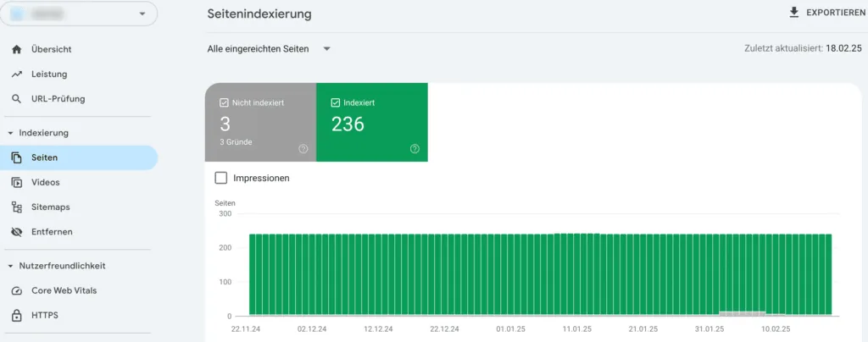This screenshot has width=868, height=342.
Task: Select the gray Nicht indexiert card
Action: [x=261, y=122]
